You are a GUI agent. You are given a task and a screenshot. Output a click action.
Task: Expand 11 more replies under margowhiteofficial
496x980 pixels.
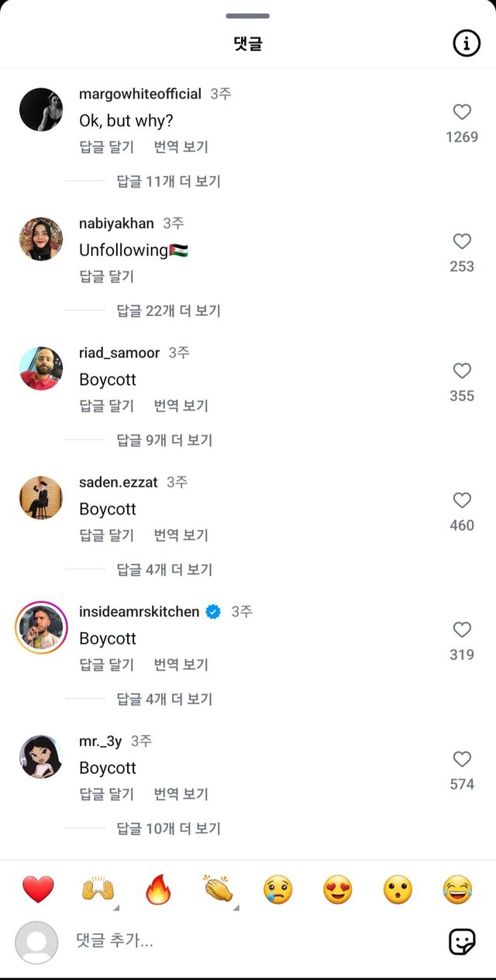tap(168, 181)
